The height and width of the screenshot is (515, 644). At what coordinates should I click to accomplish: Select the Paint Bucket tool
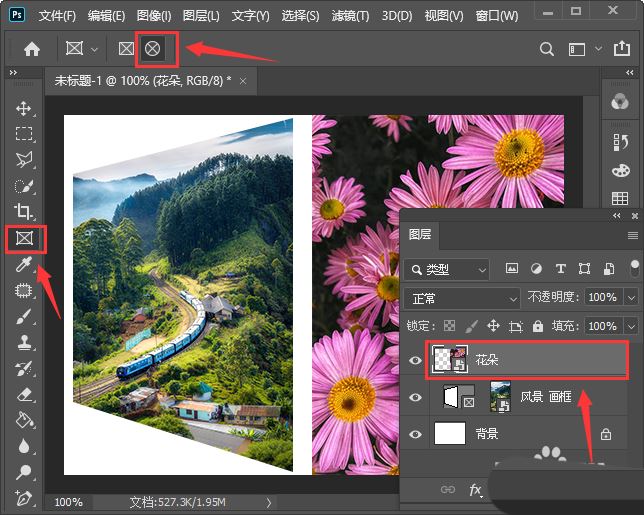coord(23,421)
